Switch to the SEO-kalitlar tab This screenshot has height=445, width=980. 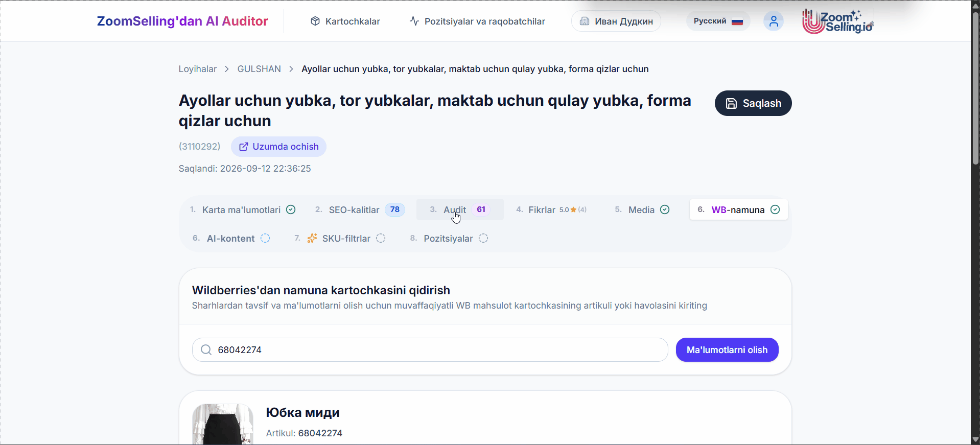tap(360, 209)
